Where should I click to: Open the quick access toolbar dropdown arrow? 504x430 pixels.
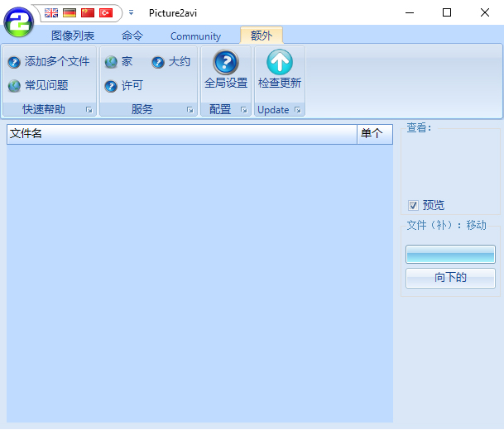131,13
